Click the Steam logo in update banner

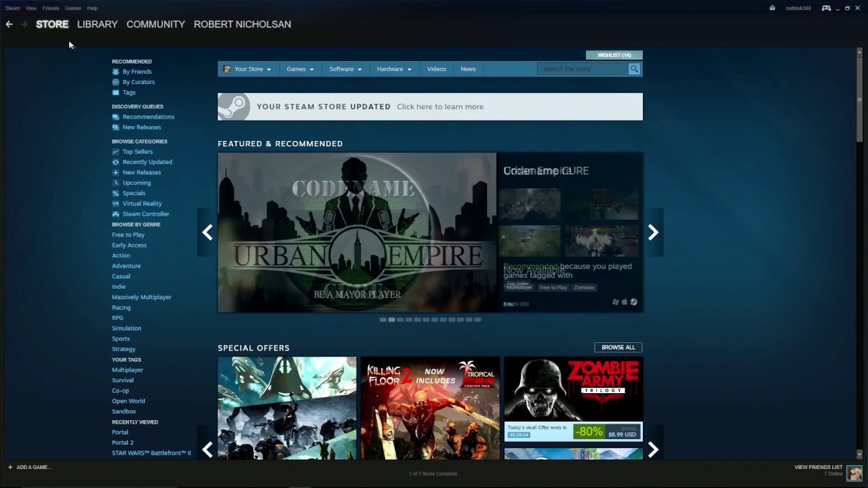(x=235, y=107)
